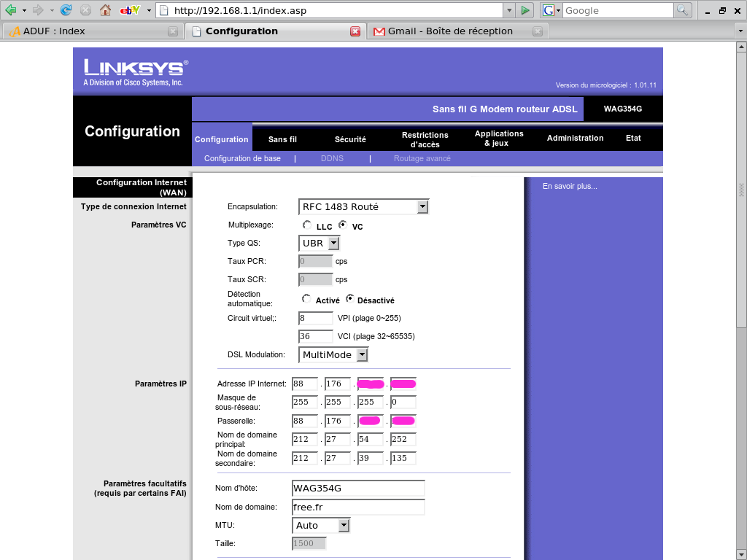Select Activé for automatic detection
Screen dimensions: 747x560
tap(306, 298)
